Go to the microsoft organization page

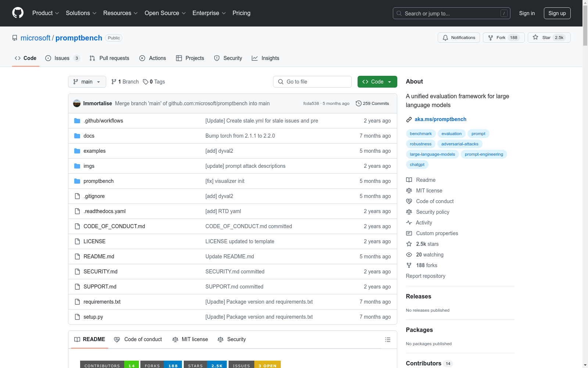coord(35,38)
